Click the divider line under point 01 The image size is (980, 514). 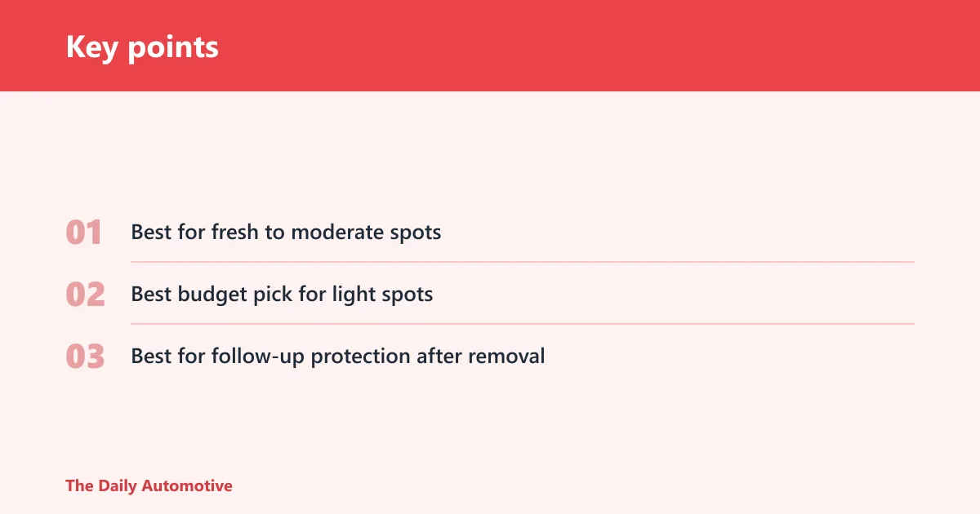[x=523, y=262]
